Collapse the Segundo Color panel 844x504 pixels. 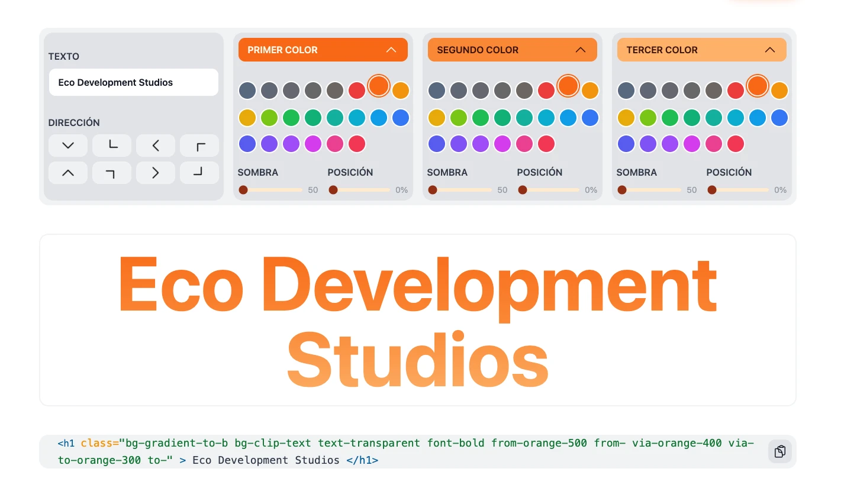581,50
